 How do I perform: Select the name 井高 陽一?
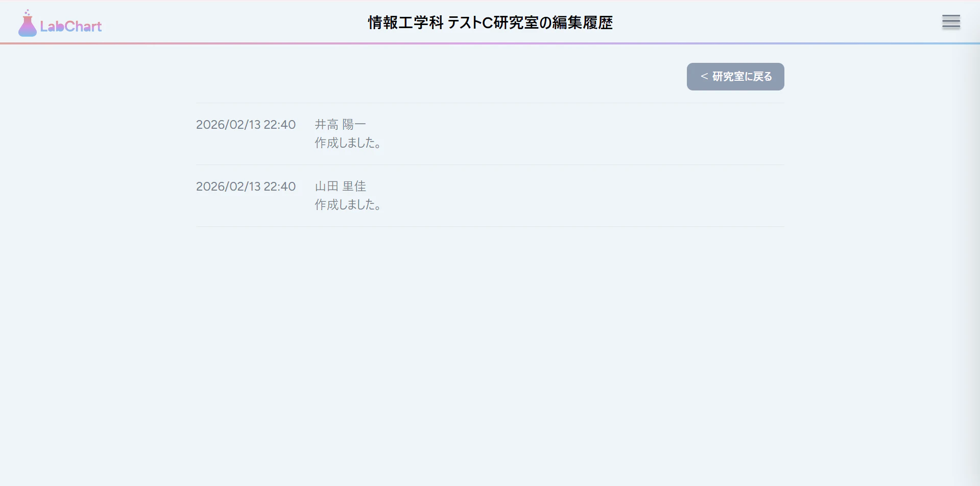pyautogui.click(x=340, y=125)
